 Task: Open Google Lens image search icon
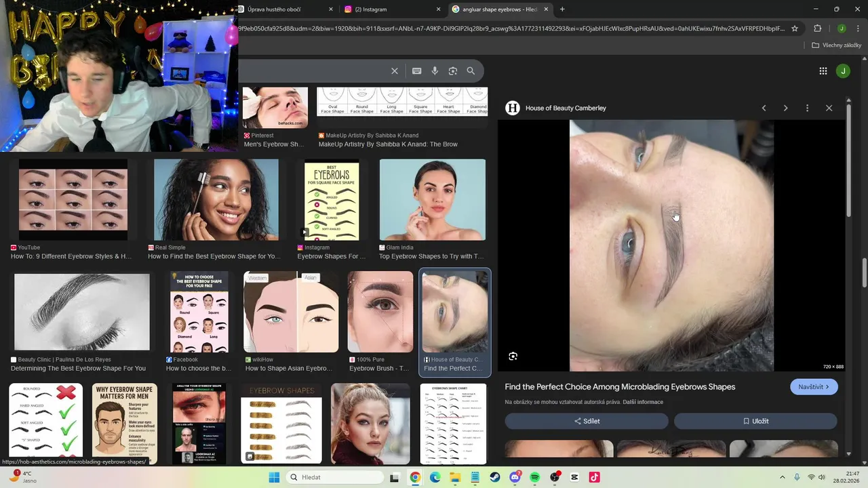pos(453,71)
